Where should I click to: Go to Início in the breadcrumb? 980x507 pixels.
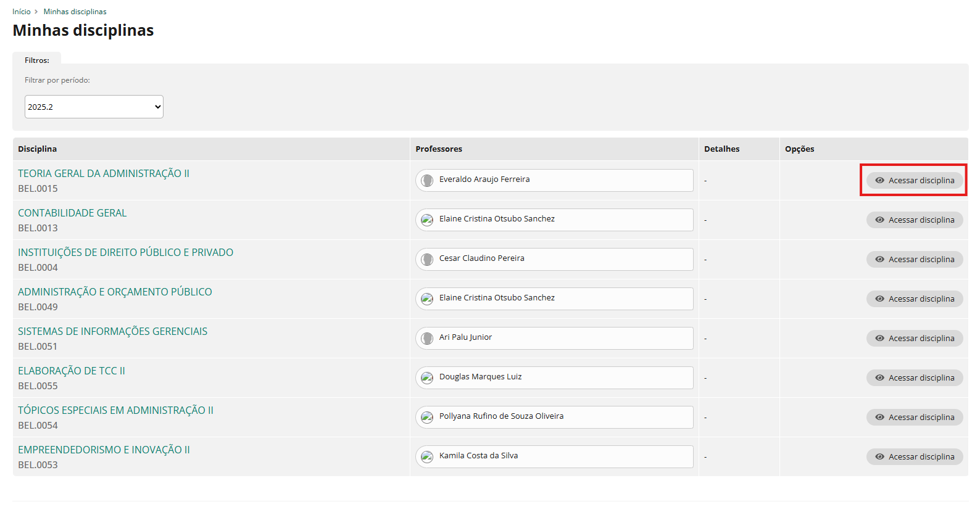pos(21,12)
